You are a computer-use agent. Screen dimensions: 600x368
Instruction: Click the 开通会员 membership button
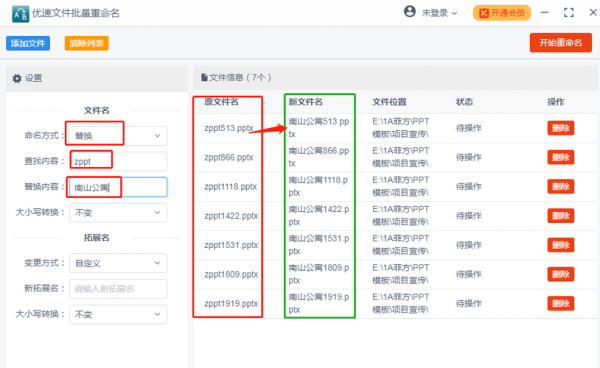(502, 13)
